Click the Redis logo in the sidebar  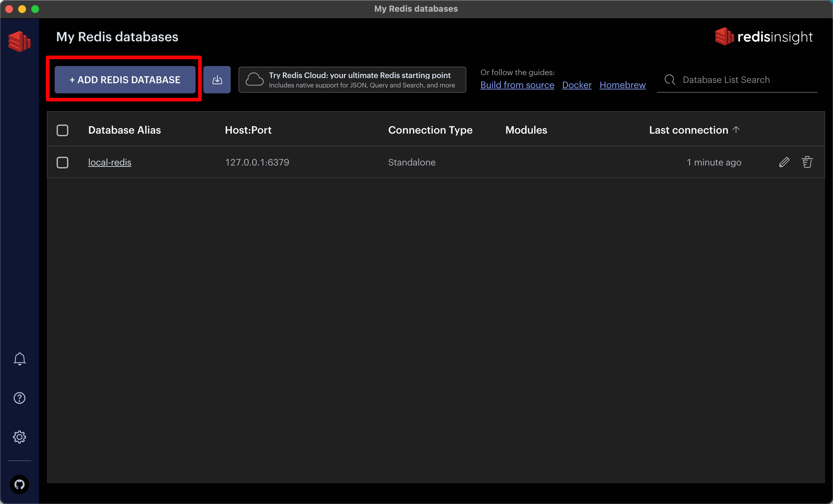(19, 41)
